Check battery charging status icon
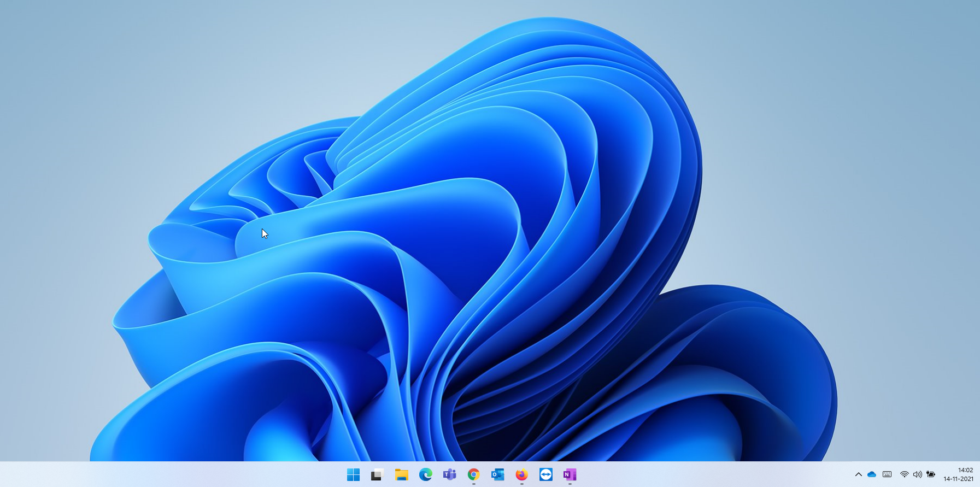 click(931, 474)
